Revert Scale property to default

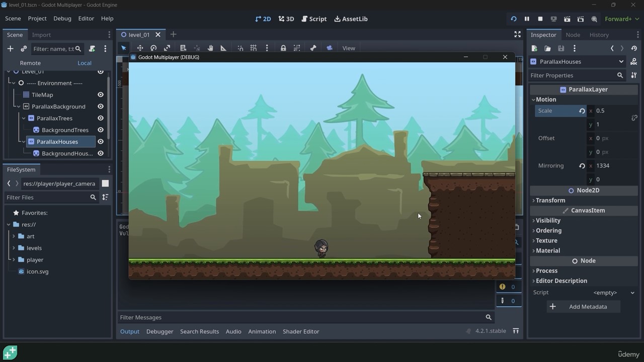click(x=582, y=111)
